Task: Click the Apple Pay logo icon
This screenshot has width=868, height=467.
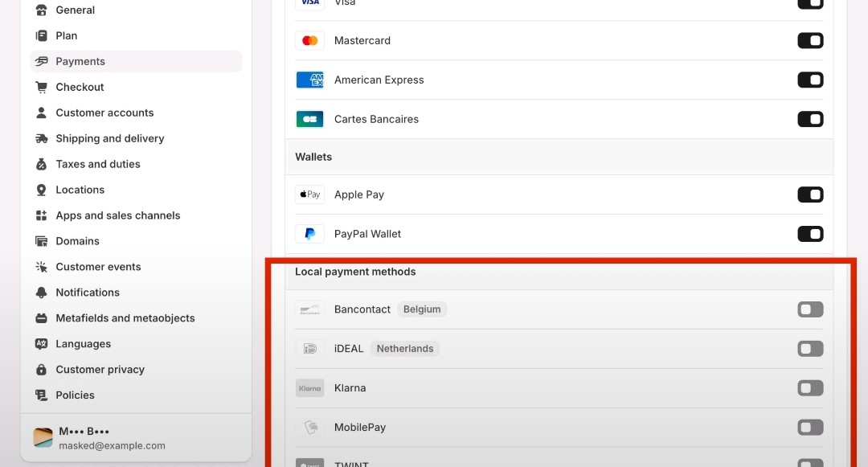Action: pyautogui.click(x=310, y=195)
